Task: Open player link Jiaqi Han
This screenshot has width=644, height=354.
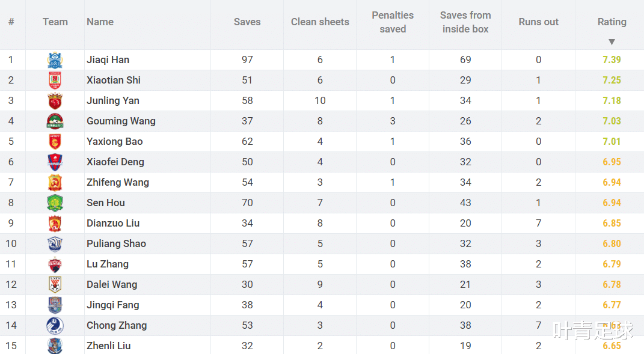Action: click(x=108, y=60)
